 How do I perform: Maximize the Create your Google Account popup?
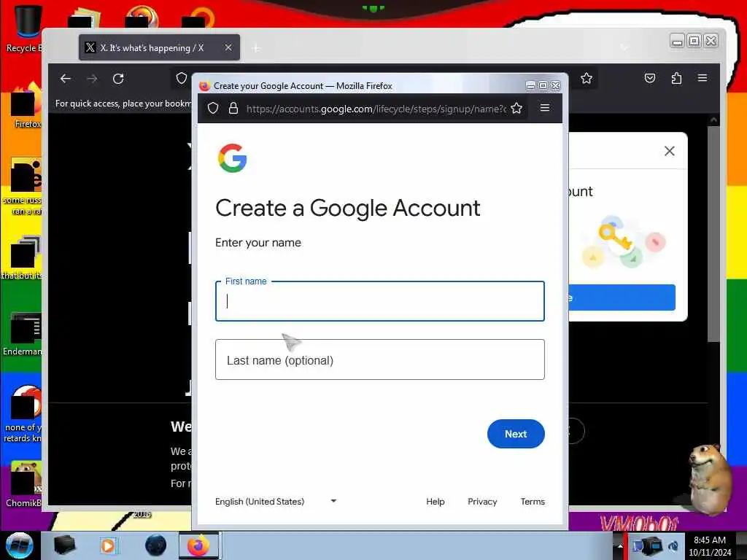coord(543,85)
